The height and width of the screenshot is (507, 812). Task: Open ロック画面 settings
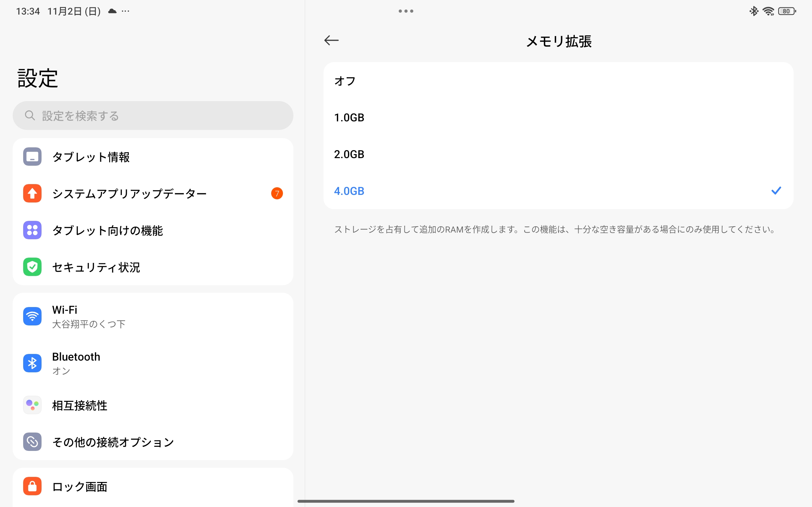pos(80,486)
